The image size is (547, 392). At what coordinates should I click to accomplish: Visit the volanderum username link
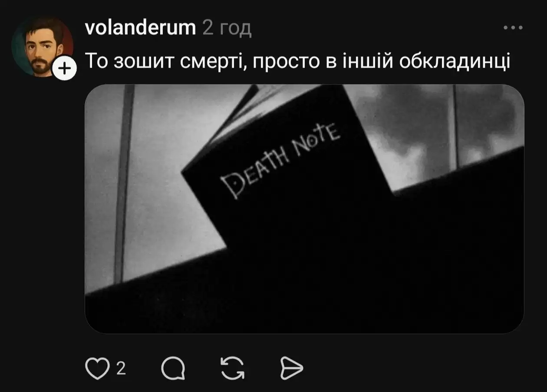[141, 28]
